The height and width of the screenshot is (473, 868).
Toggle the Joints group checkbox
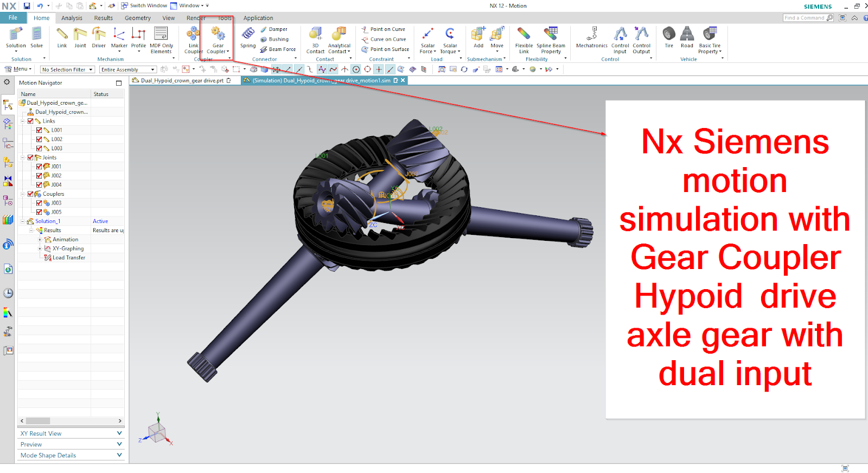tap(30, 157)
